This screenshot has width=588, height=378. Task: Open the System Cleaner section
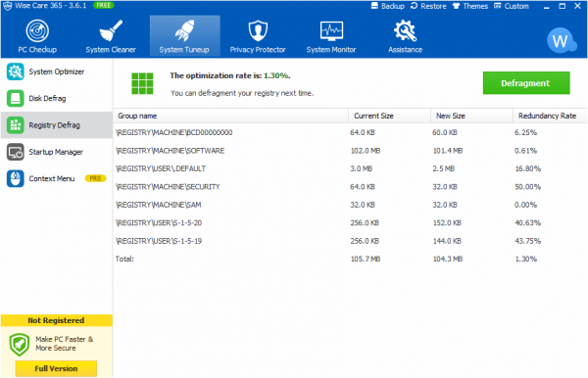click(x=111, y=36)
